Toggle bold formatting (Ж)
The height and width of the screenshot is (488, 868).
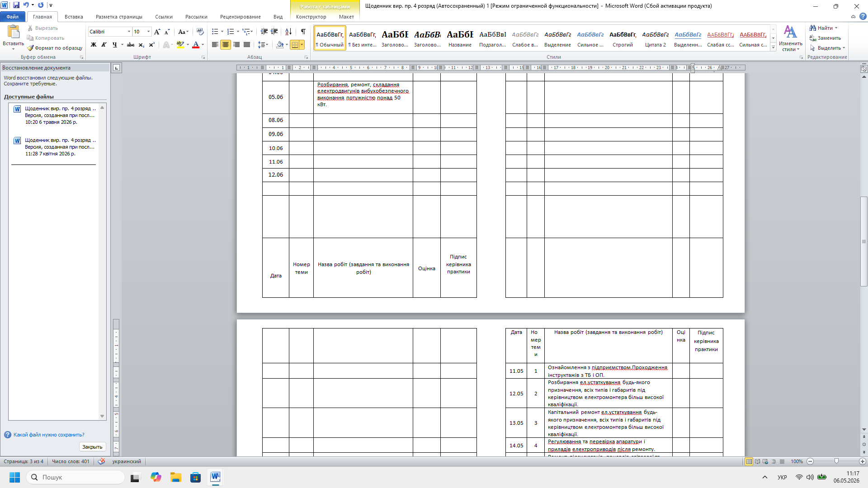pos(94,45)
